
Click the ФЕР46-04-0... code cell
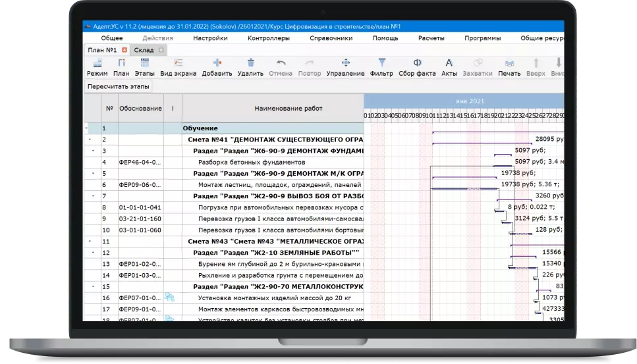point(140,163)
